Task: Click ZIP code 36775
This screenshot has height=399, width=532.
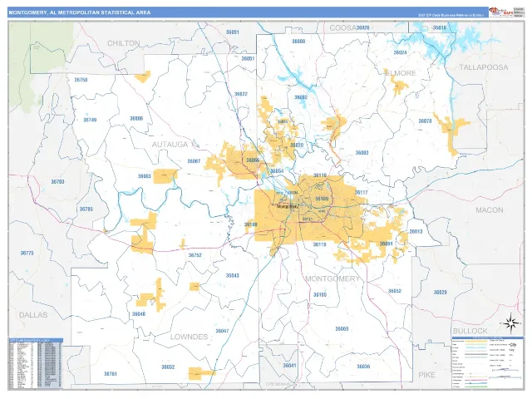Action: pos(27,253)
